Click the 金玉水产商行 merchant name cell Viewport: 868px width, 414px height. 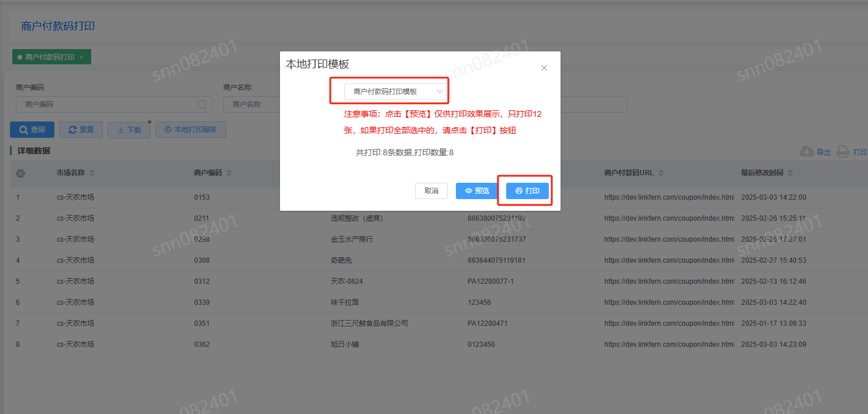pos(352,239)
